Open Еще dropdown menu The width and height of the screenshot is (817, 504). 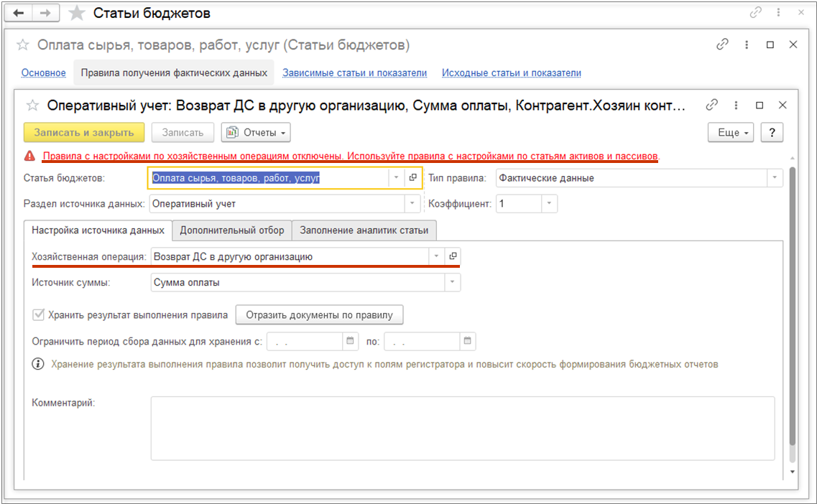pyautogui.click(x=731, y=132)
